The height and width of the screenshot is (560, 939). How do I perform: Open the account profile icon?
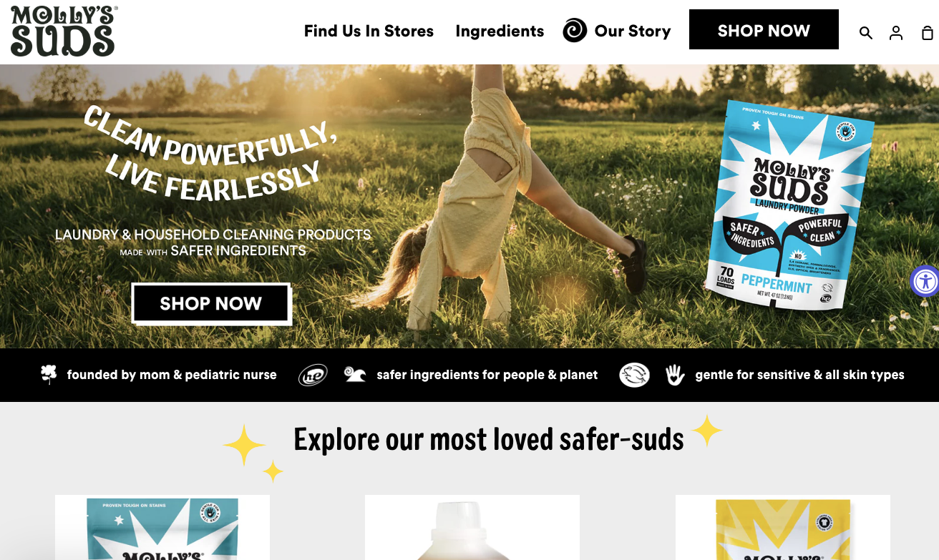pyautogui.click(x=896, y=33)
